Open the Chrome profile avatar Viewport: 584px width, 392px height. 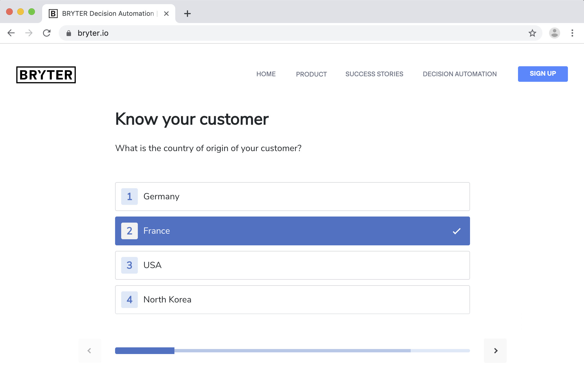(x=554, y=33)
